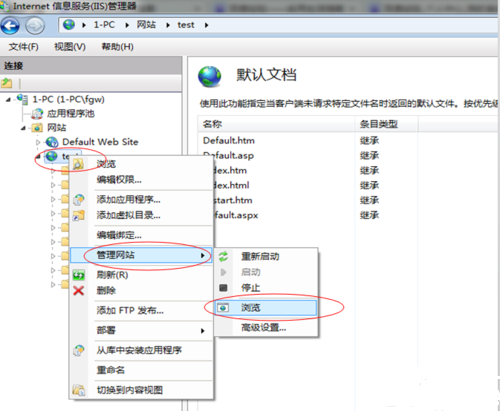Choose 重命名 from the context menu
500x411 pixels.
141,370
